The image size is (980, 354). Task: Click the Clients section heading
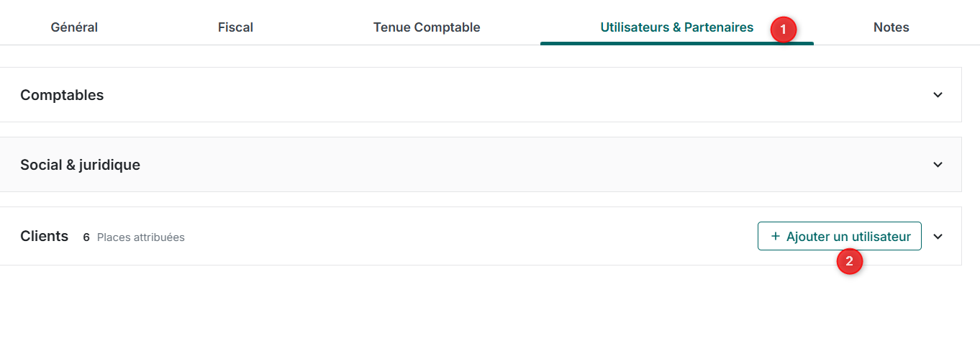[44, 236]
